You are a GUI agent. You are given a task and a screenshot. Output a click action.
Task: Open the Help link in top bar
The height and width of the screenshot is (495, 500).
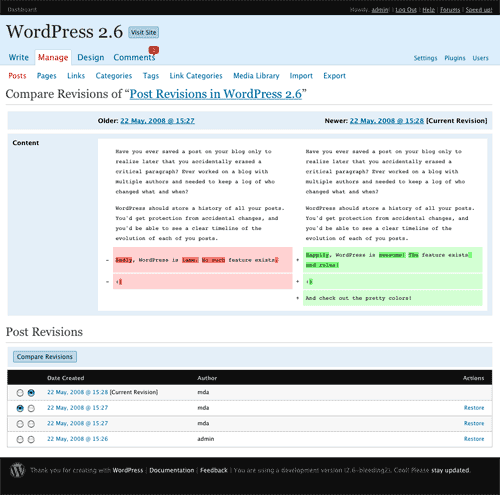click(429, 10)
